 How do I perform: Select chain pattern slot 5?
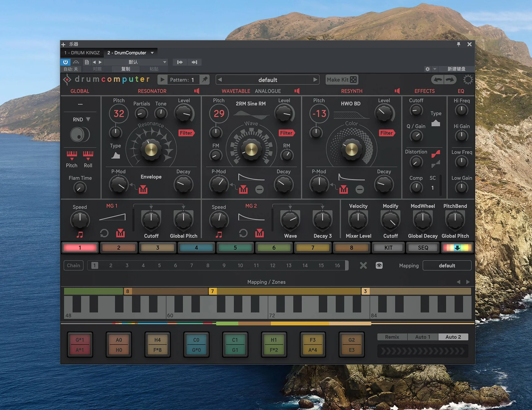click(159, 266)
